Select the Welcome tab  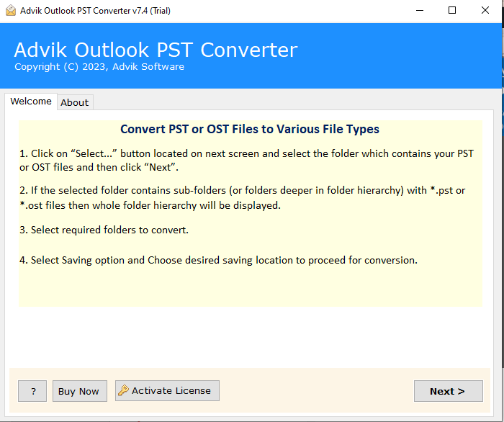click(31, 102)
